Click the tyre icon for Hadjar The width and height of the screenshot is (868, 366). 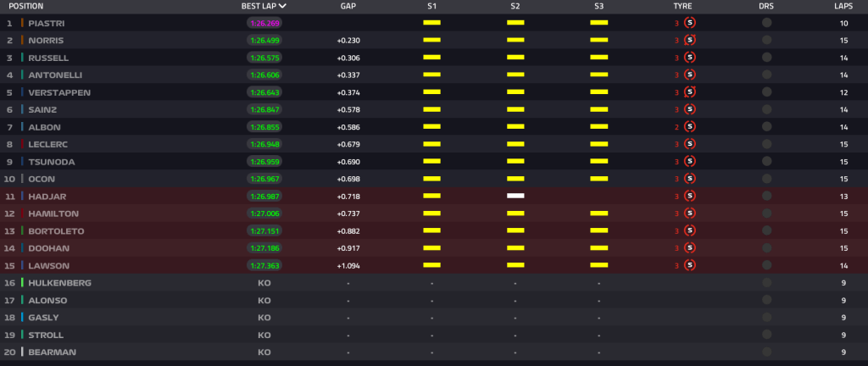tap(689, 197)
